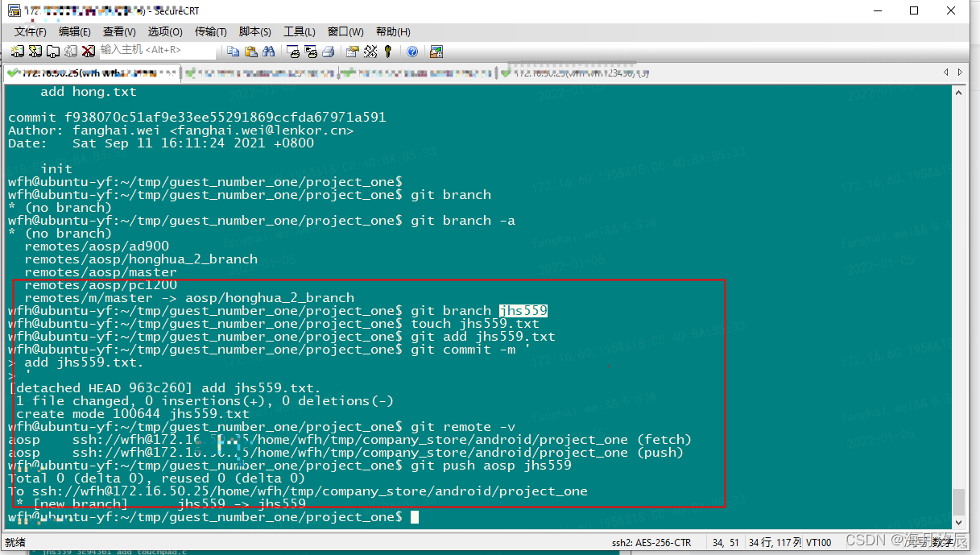980x555 pixels.
Task: Click the Copy icon in the toolbar
Action: tap(234, 52)
